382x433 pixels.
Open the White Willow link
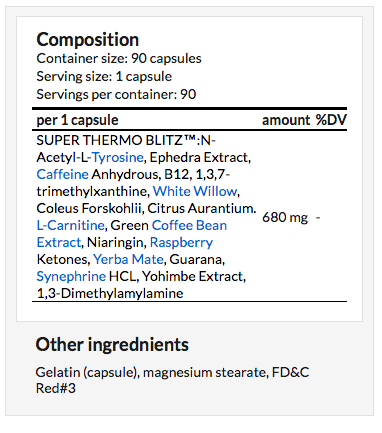point(195,191)
